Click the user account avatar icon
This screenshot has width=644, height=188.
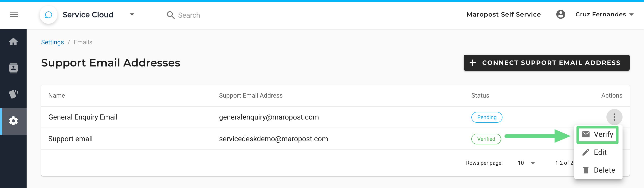561,15
